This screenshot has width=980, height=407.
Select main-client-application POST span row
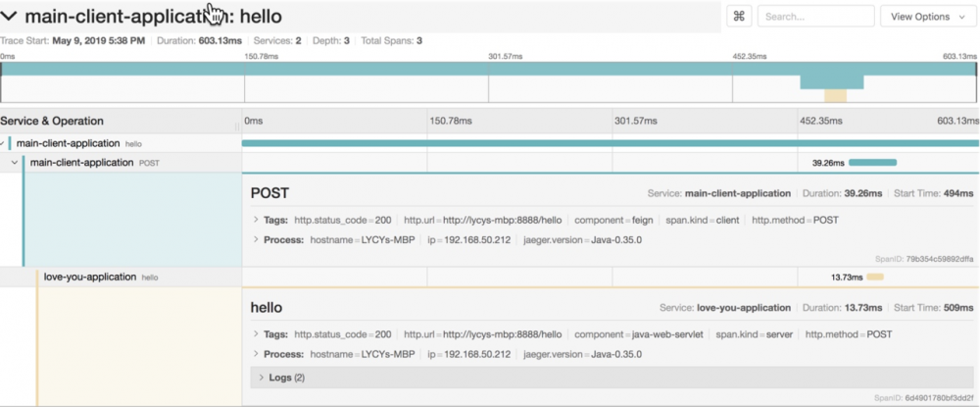tap(489, 163)
